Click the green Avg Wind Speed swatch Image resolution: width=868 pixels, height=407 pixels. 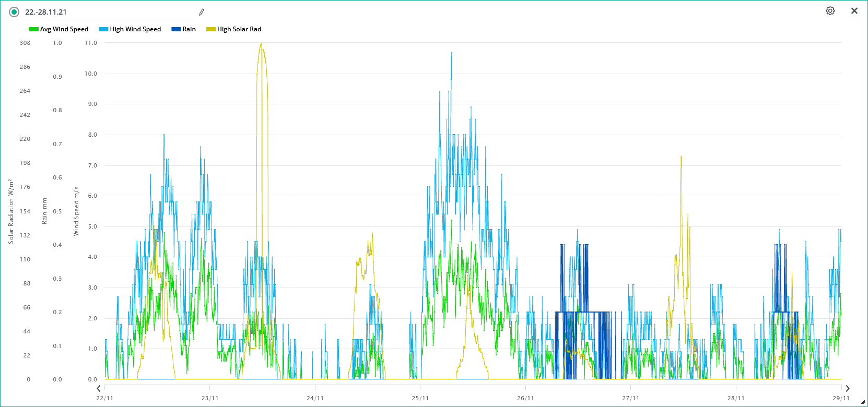(x=34, y=29)
